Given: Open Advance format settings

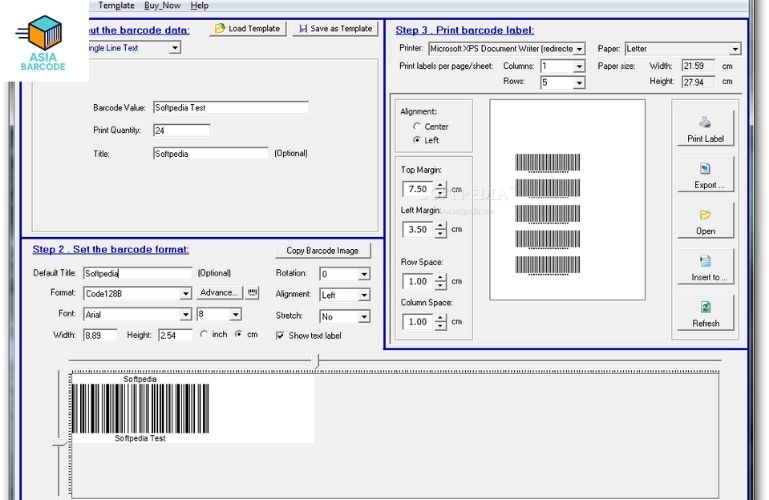Looking at the screenshot, I should pyautogui.click(x=219, y=293).
